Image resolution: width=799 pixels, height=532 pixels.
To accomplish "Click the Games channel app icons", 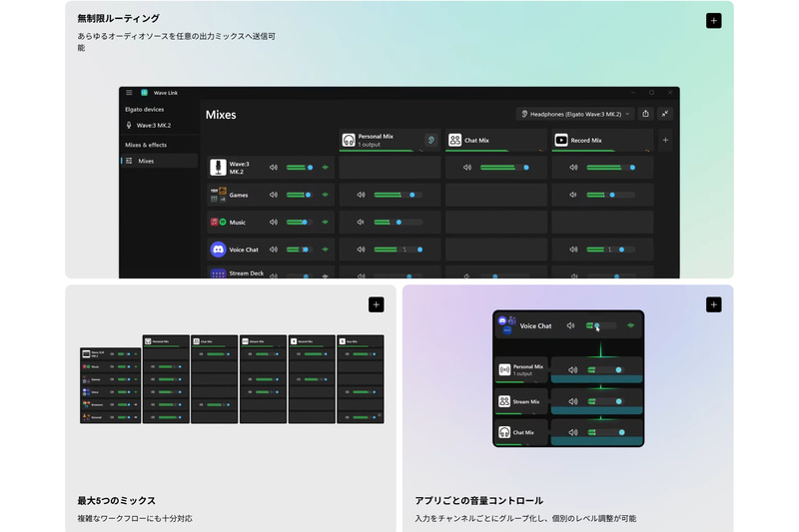I will (x=218, y=195).
